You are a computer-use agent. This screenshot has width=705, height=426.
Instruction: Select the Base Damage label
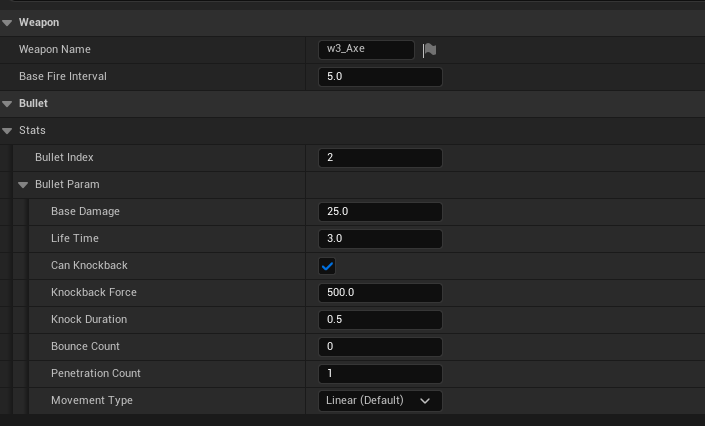click(85, 211)
